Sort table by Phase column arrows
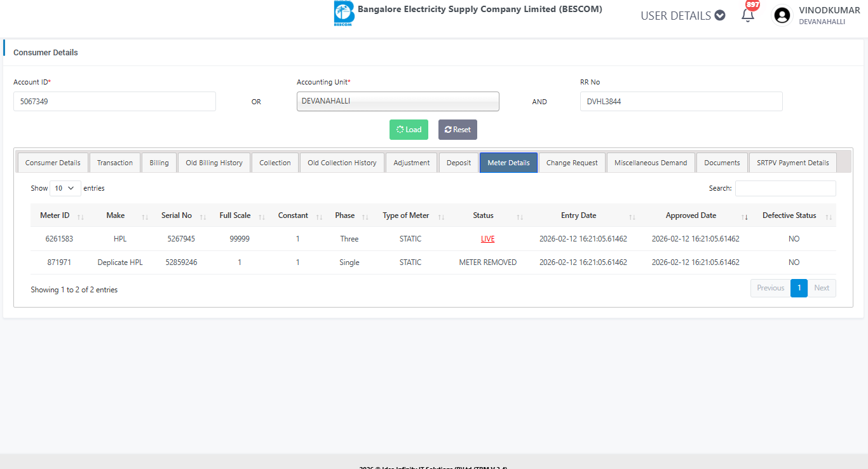 (365, 217)
